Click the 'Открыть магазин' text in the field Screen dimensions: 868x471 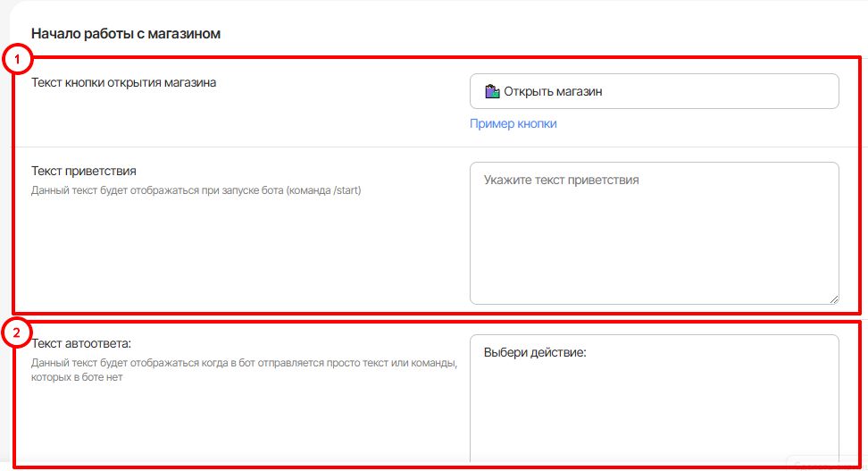(553, 91)
